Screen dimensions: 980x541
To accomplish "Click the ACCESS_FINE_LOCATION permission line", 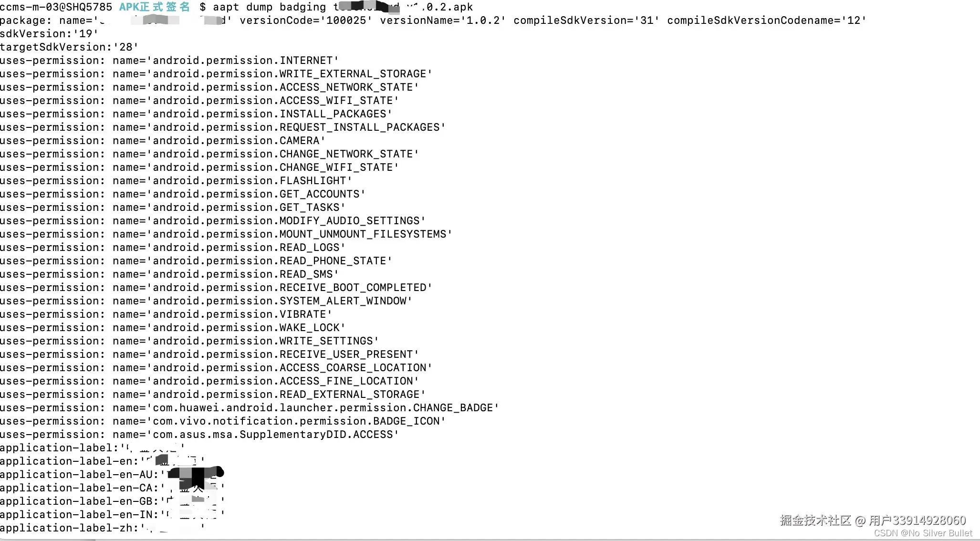I will click(209, 381).
